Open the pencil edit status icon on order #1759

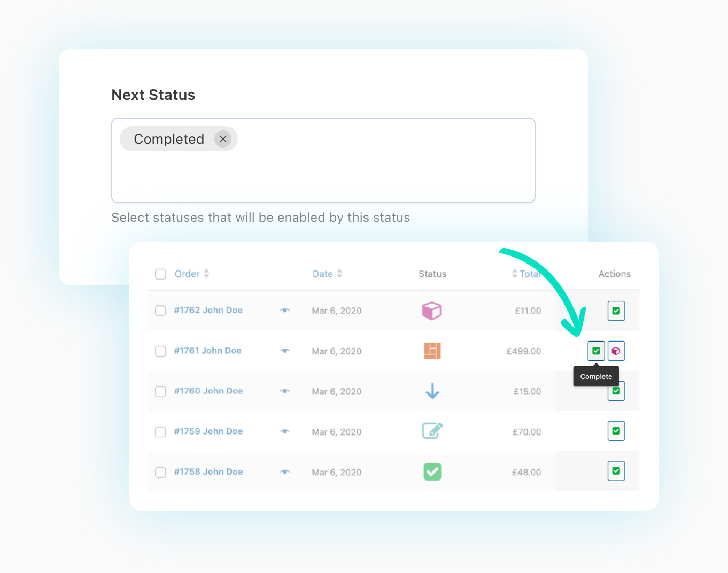432,431
